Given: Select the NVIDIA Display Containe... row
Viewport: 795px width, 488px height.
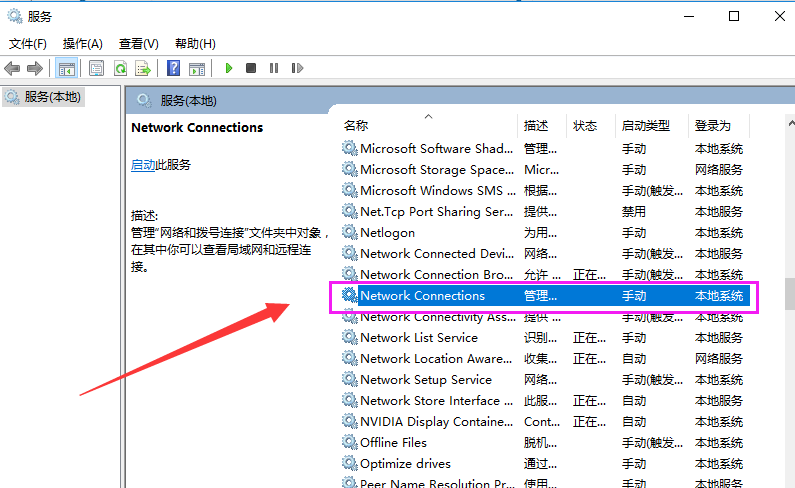Looking at the screenshot, I should [x=545, y=422].
